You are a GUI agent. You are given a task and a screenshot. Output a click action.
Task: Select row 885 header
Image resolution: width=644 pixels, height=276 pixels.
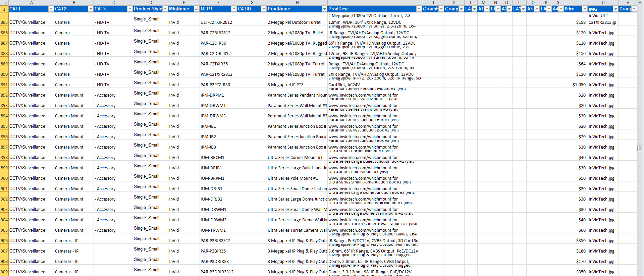pos(4,19)
